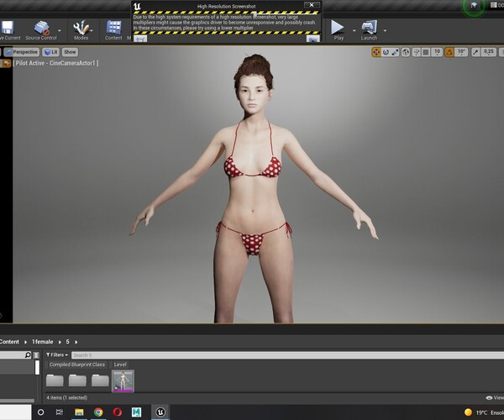The image size is (504, 420).
Task: Click Unreal Engine taskbar icon
Action: (160, 412)
